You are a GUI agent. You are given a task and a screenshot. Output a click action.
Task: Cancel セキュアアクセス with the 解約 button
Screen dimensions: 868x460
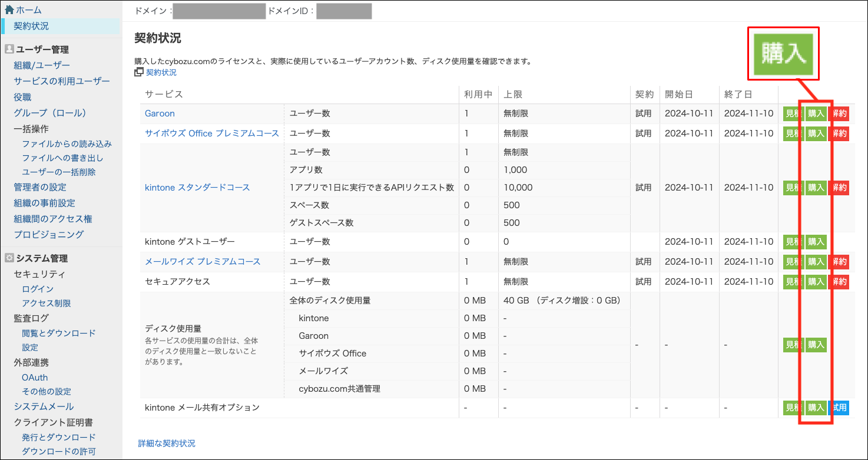[839, 282]
